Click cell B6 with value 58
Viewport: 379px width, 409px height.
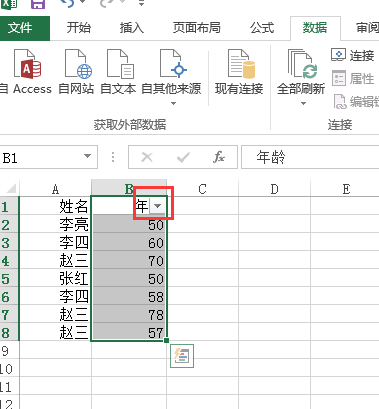[x=129, y=296]
